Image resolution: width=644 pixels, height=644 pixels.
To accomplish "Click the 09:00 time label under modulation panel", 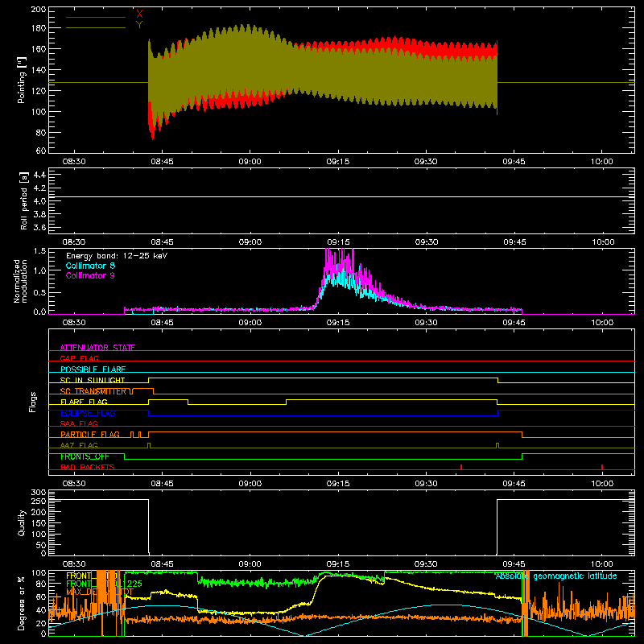I will (250, 323).
